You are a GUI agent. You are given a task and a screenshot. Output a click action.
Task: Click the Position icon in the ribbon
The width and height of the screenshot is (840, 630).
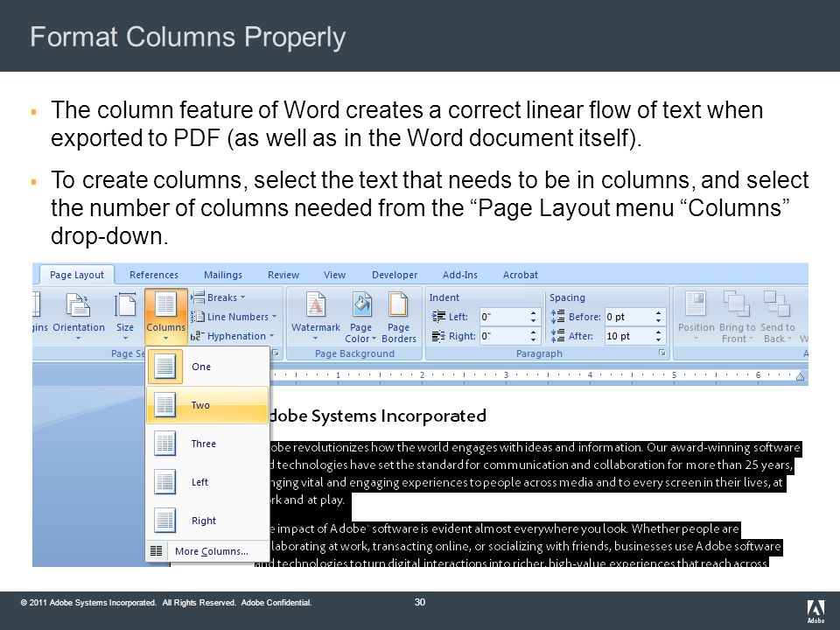tap(696, 304)
